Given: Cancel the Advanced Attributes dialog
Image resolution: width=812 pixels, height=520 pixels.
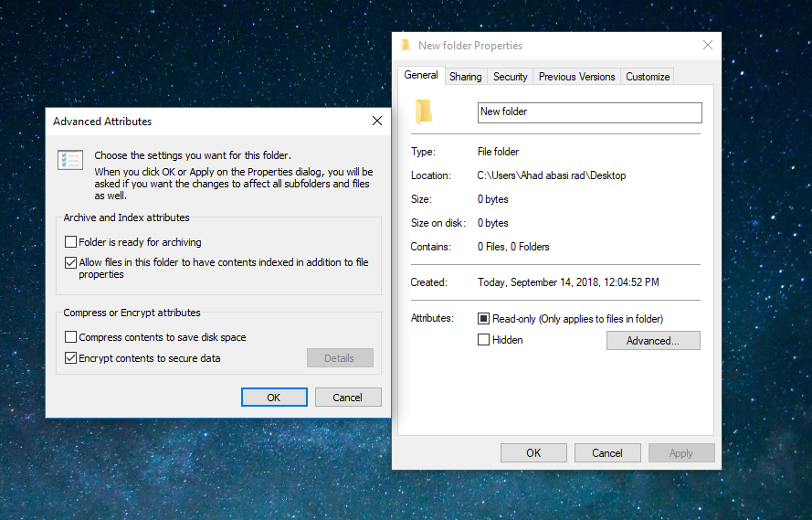Looking at the screenshot, I should point(347,398).
